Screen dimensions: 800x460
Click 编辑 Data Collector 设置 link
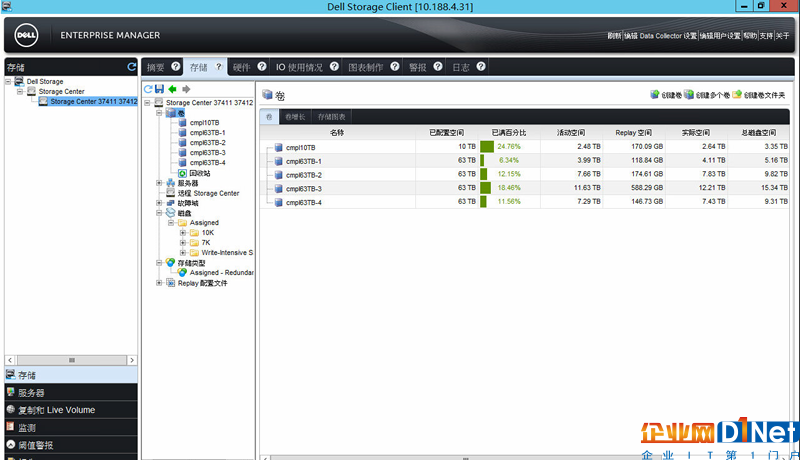click(x=660, y=36)
